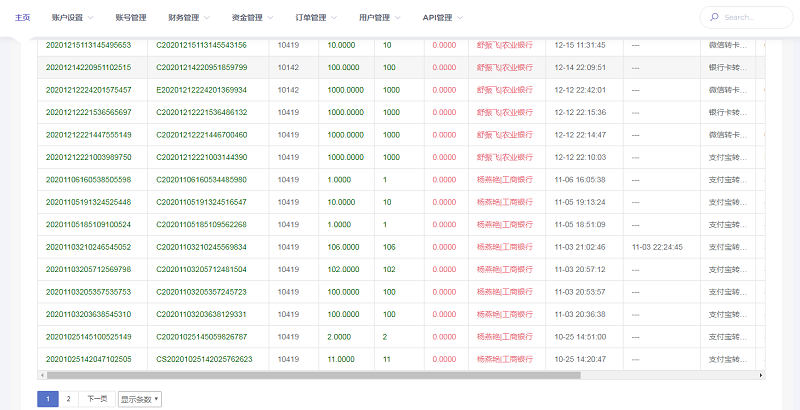
Task: Open the 用户管理 dropdown
Action: pos(381,17)
